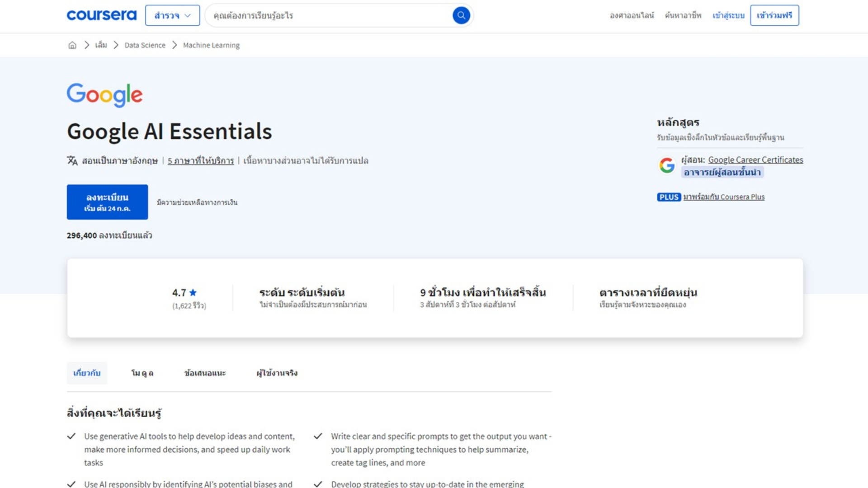Open the Google Career Certificates link

pos(755,160)
